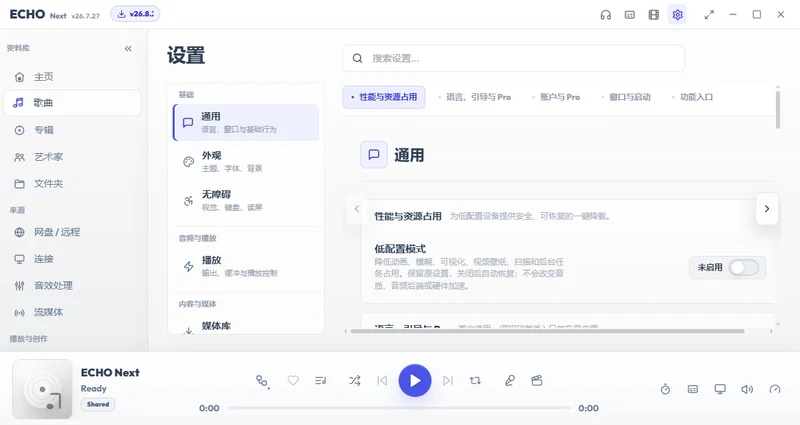Click the search settings input field
The width and height of the screenshot is (800, 425).
(x=513, y=58)
